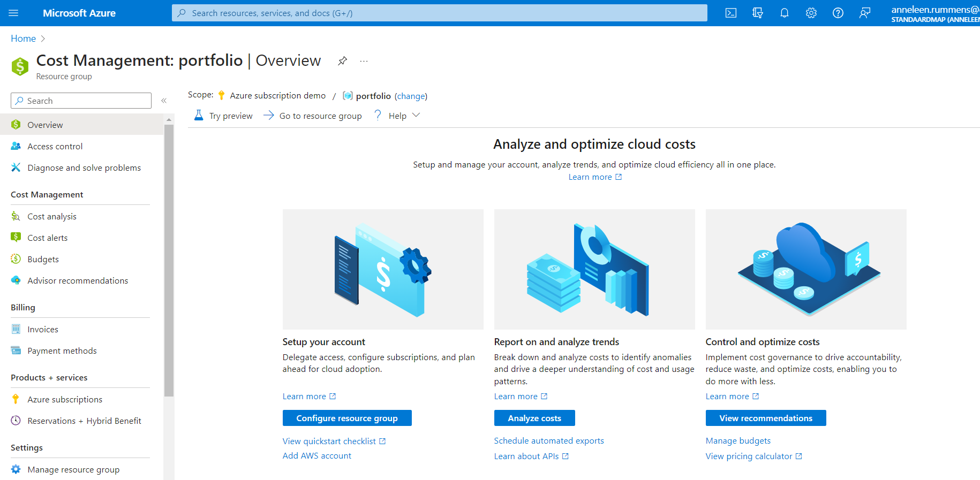Click Learn more under Setup your account
980x480 pixels.
click(x=309, y=397)
